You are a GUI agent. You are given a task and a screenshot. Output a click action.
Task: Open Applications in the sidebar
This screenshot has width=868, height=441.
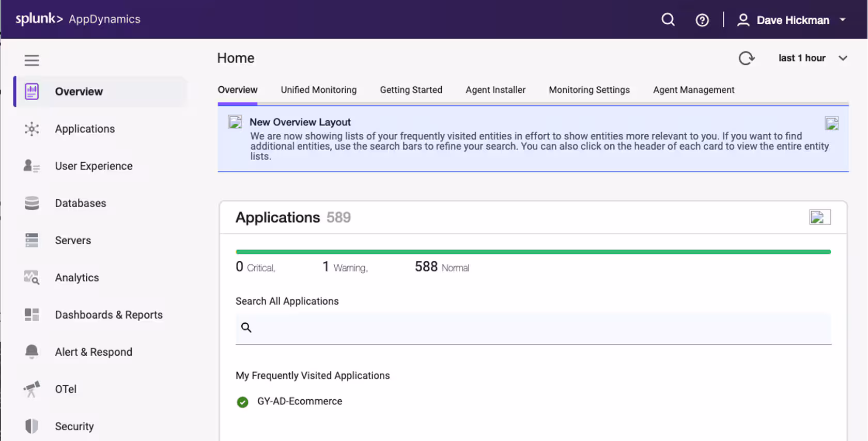[x=85, y=129]
